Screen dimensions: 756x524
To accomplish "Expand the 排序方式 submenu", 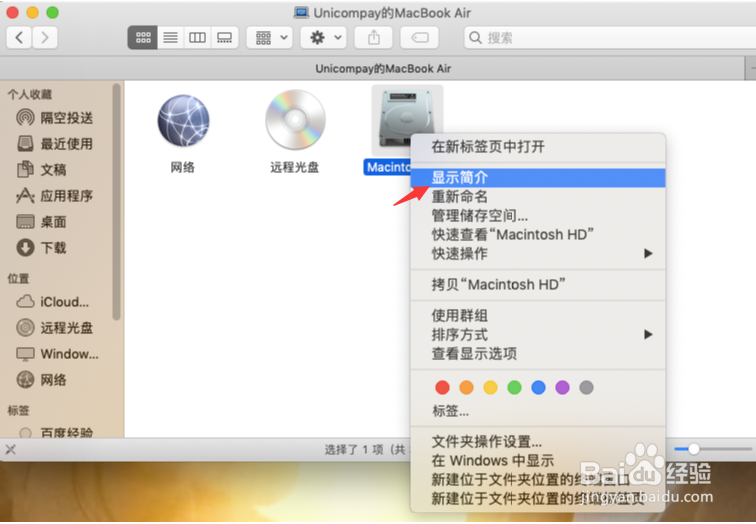I will 538,335.
